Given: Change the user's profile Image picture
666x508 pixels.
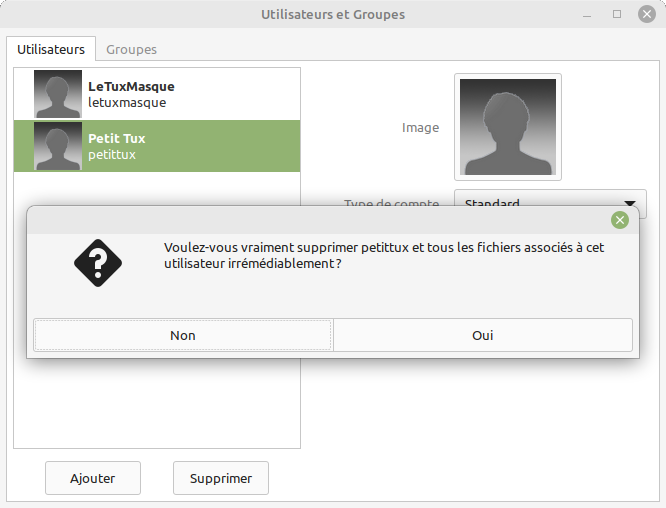Looking at the screenshot, I should [508, 127].
